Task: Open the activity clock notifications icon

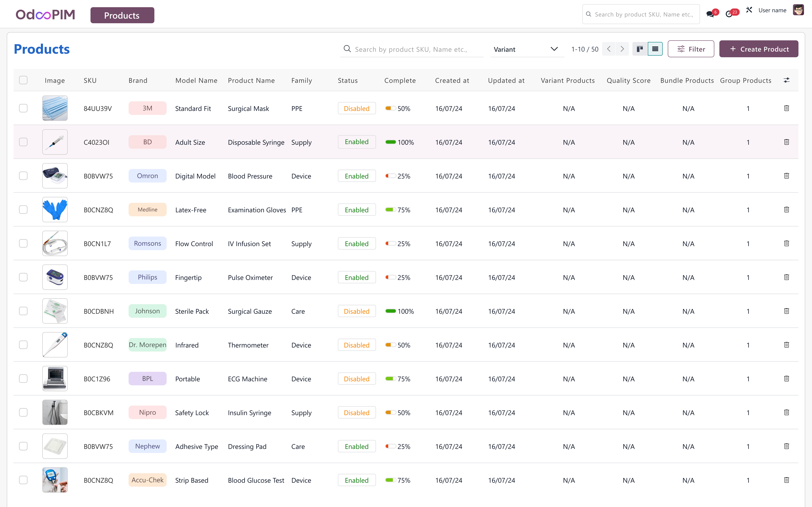Action: (729, 14)
